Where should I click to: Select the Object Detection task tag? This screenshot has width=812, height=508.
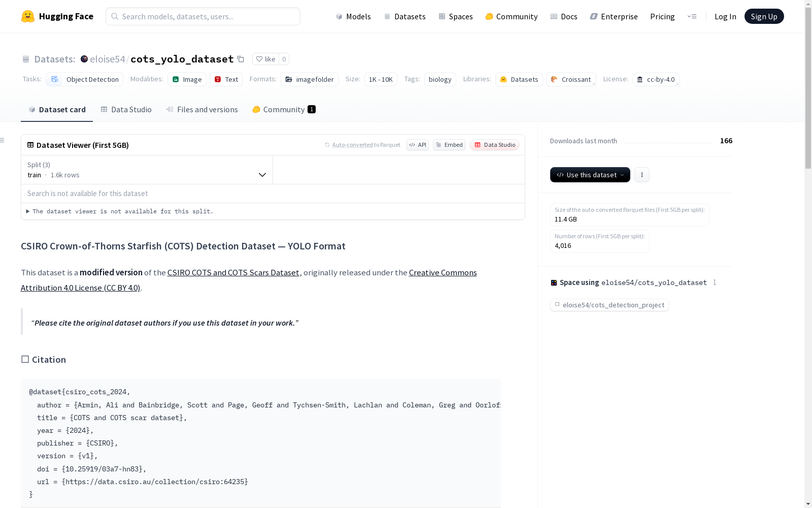[x=84, y=79]
